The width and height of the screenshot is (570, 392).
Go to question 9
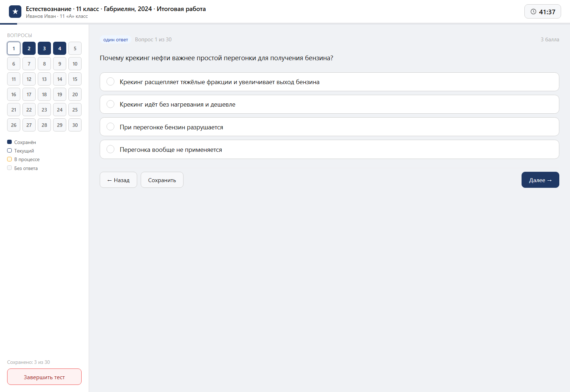(59, 64)
